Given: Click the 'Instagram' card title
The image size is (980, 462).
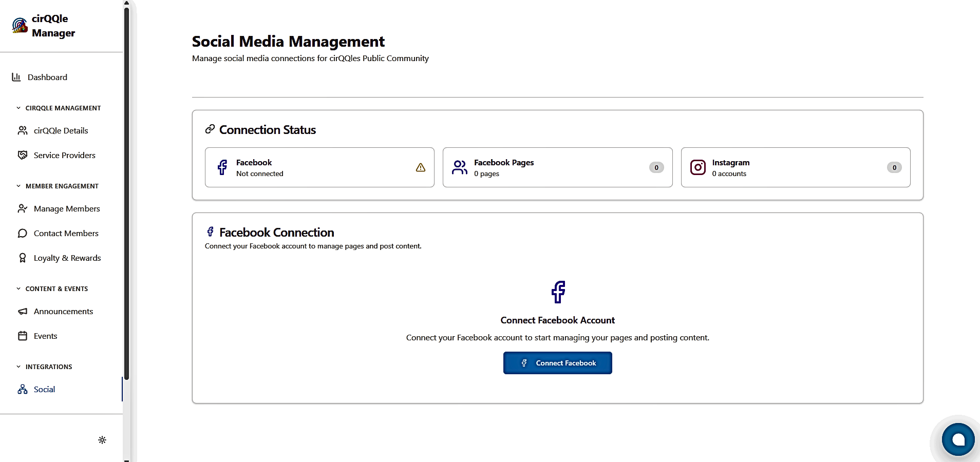Looking at the screenshot, I should [x=730, y=162].
